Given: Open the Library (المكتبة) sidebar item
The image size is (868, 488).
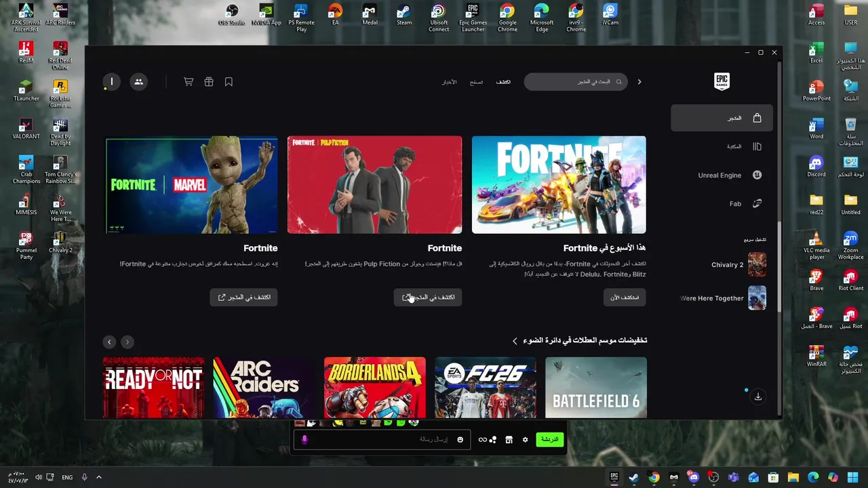Looking at the screenshot, I should 744,146.
